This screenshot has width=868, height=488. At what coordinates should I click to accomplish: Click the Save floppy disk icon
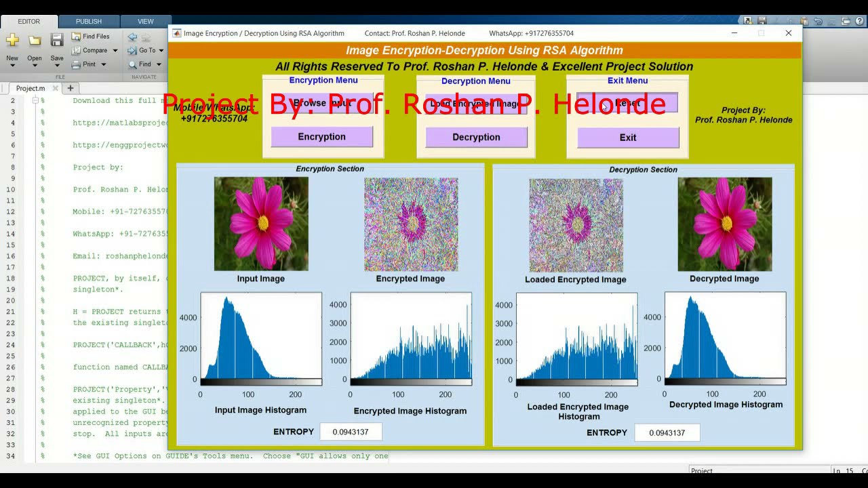[x=57, y=41]
